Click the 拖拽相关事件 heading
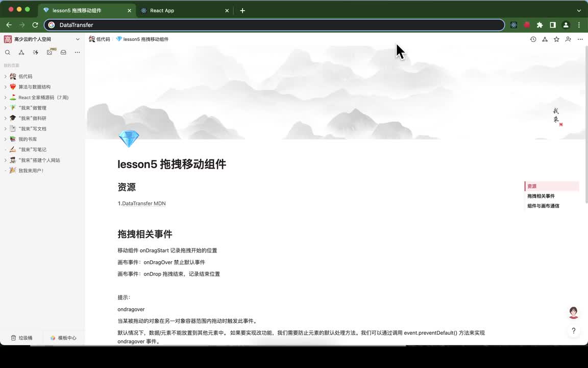588x368 pixels. pyautogui.click(x=145, y=234)
